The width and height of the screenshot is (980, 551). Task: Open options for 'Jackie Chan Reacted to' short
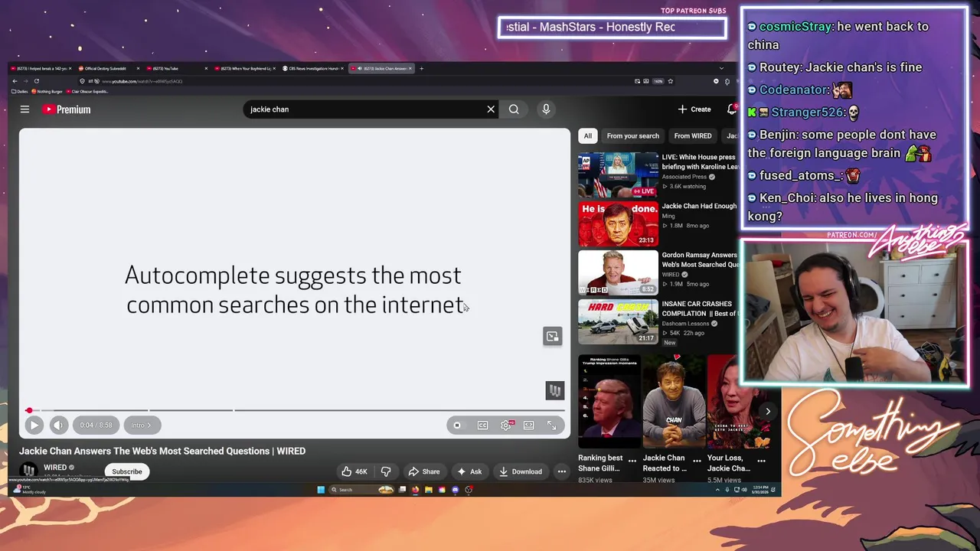click(x=697, y=460)
